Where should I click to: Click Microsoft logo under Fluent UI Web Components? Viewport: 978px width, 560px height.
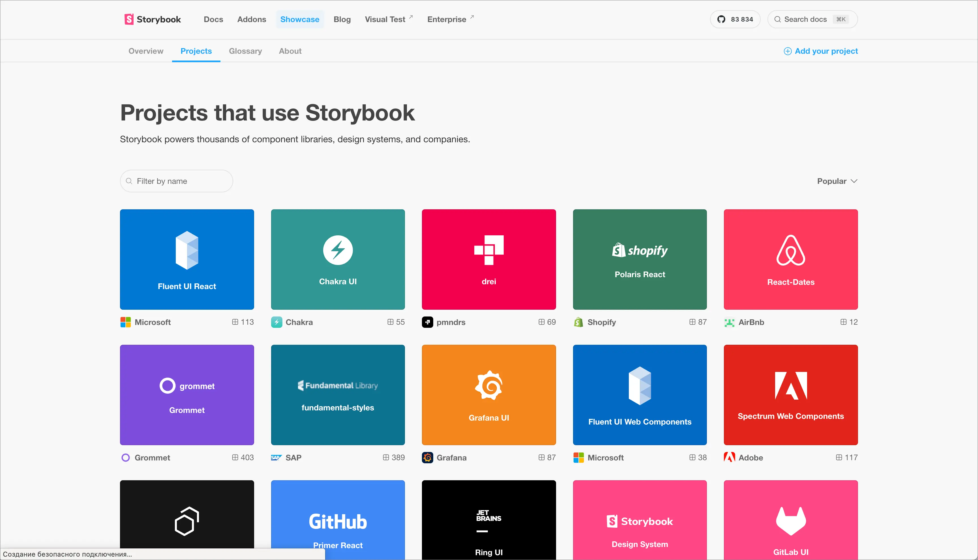pyautogui.click(x=578, y=458)
